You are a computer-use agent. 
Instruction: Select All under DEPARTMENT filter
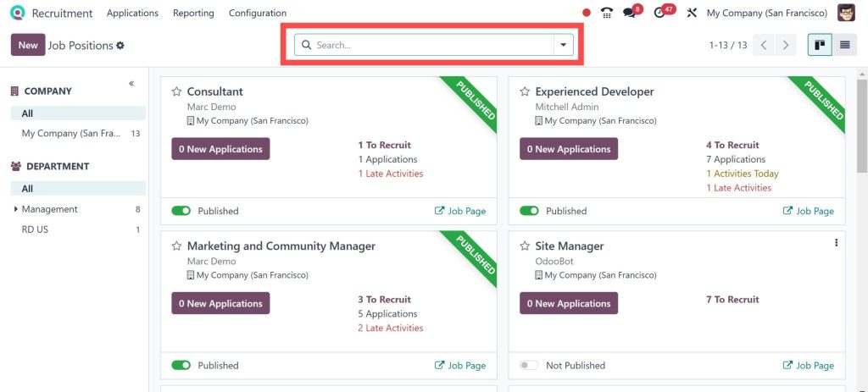click(x=77, y=189)
